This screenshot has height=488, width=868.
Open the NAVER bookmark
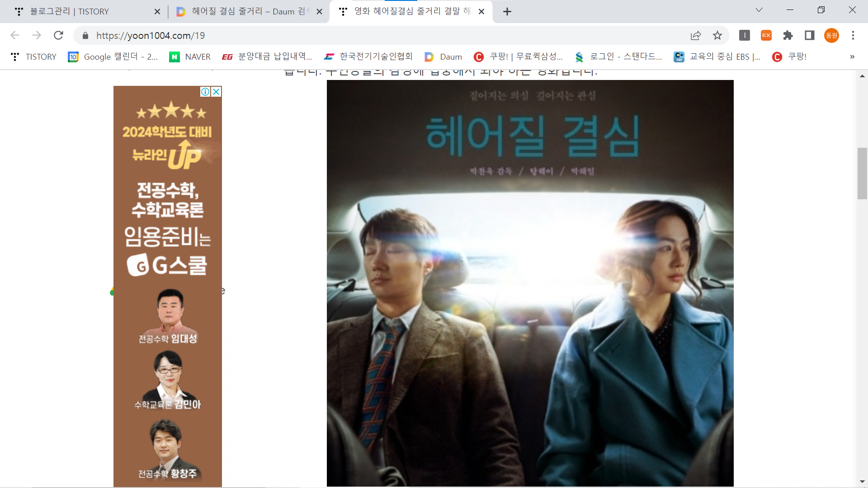click(190, 57)
